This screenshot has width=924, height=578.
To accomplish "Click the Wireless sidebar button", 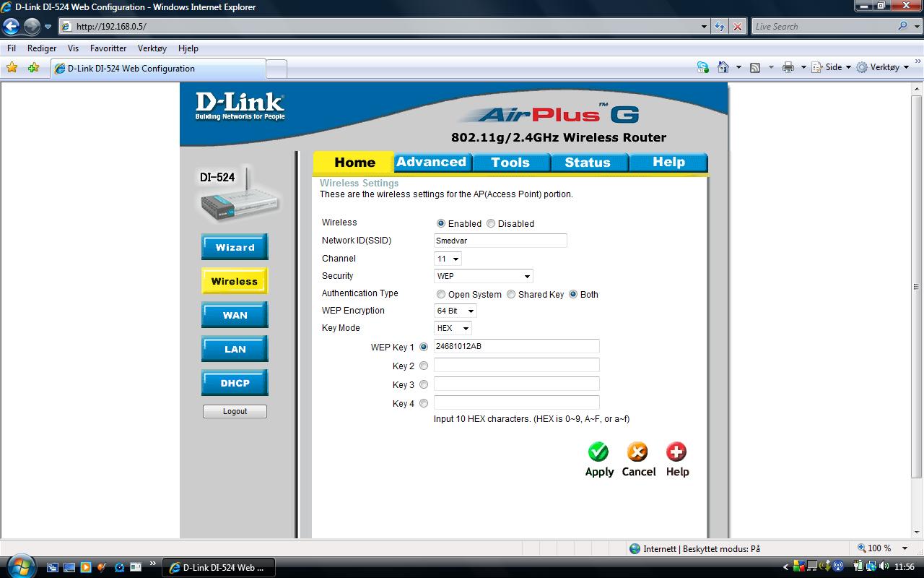I will coord(235,281).
